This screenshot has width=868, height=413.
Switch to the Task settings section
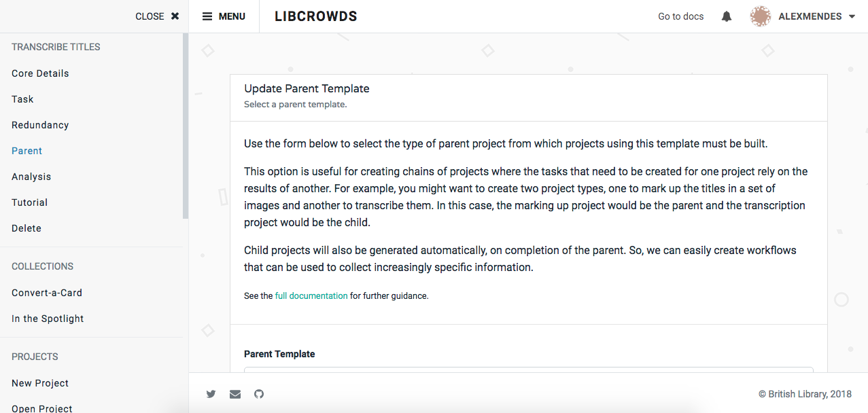click(22, 98)
